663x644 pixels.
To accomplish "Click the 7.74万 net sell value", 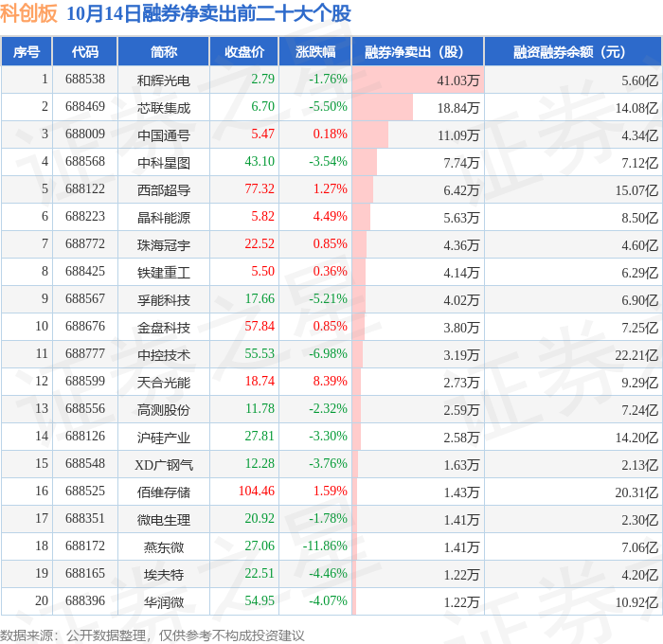I will [x=461, y=163].
